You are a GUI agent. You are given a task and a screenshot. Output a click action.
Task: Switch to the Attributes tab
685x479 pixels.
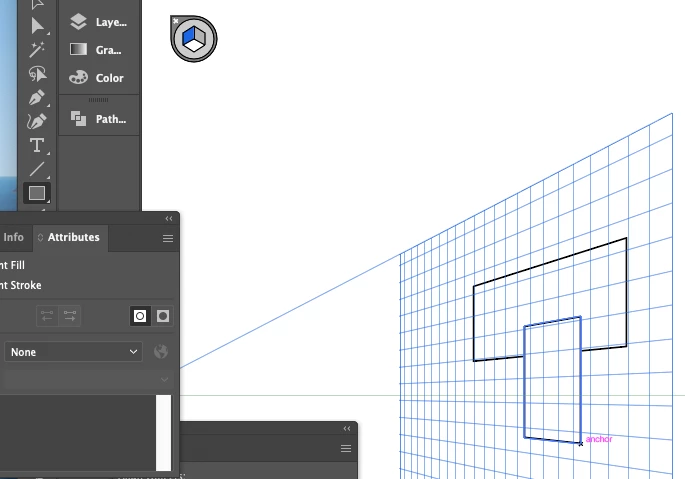coord(70,237)
